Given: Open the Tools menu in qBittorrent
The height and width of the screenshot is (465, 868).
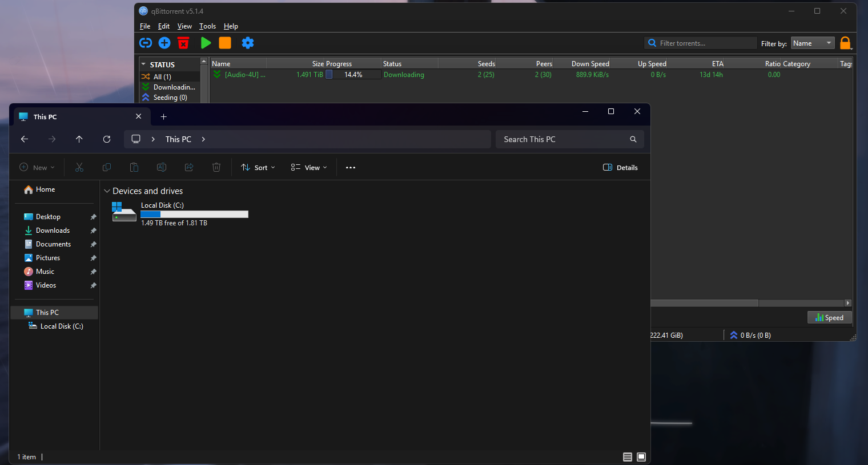Looking at the screenshot, I should (x=207, y=26).
